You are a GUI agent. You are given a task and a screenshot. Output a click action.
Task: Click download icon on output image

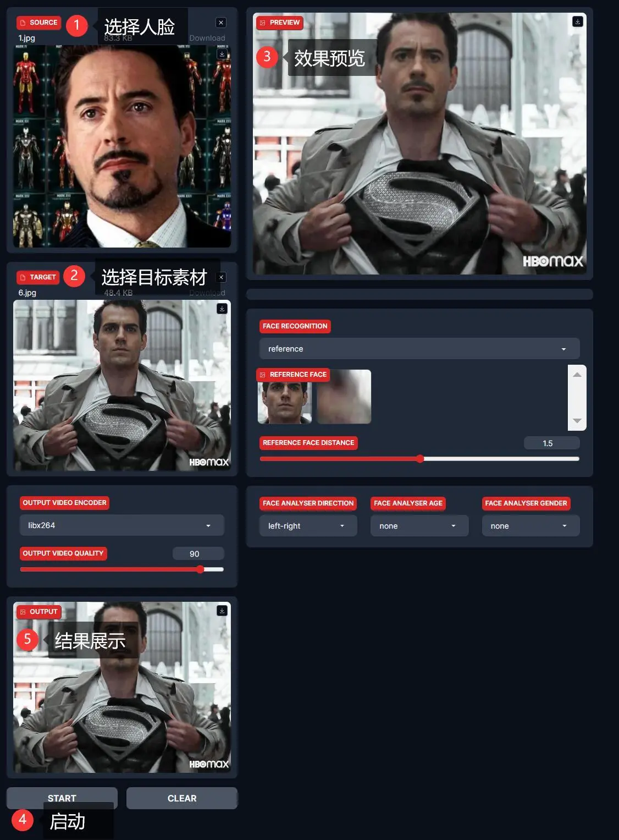[222, 611]
